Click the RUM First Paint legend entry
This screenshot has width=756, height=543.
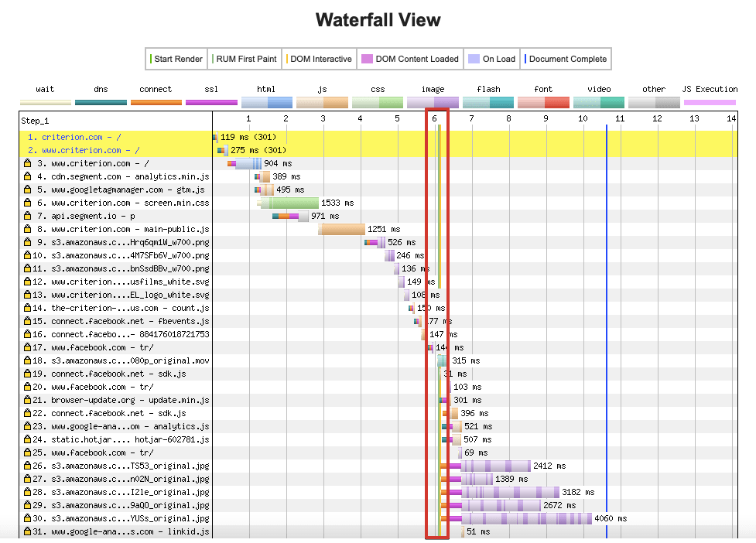click(245, 59)
